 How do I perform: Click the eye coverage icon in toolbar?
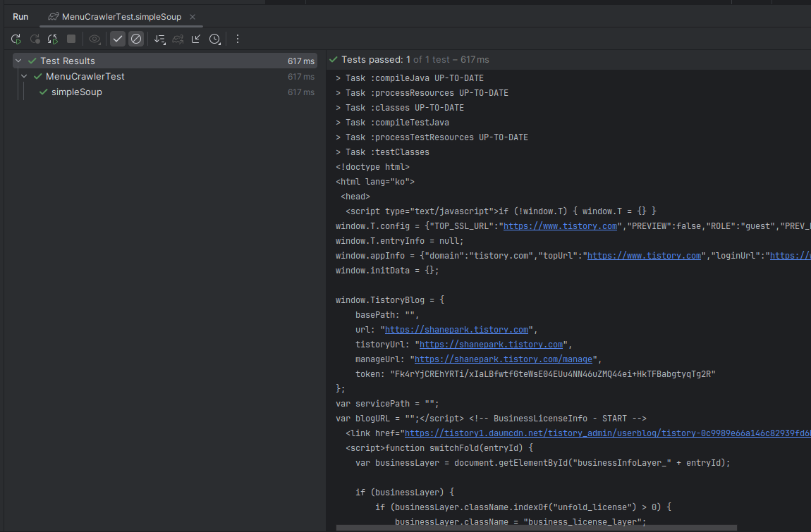point(94,39)
